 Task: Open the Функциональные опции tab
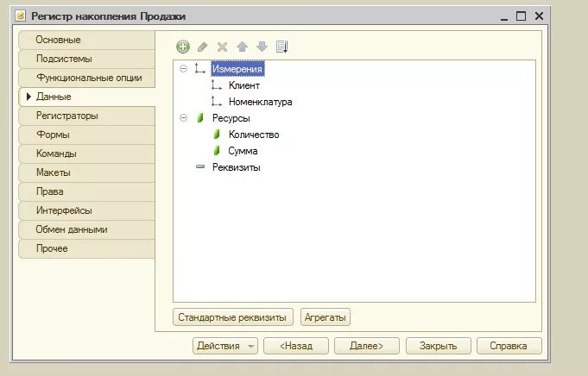pyautogui.click(x=86, y=78)
